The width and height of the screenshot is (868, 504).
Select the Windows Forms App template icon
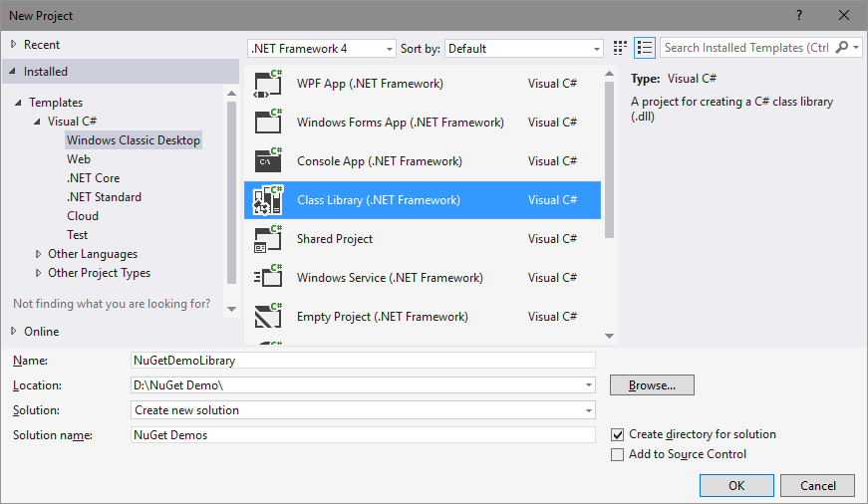(x=268, y=123)
